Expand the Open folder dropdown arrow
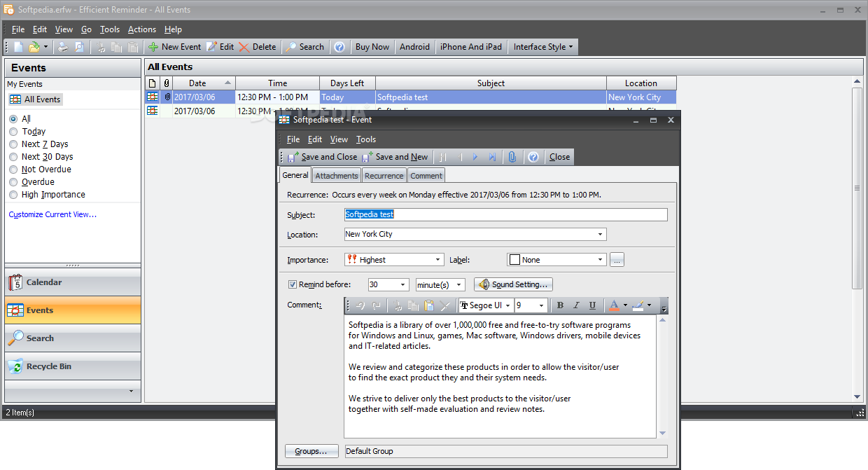 pyautogui.click(x=46, y=47)
